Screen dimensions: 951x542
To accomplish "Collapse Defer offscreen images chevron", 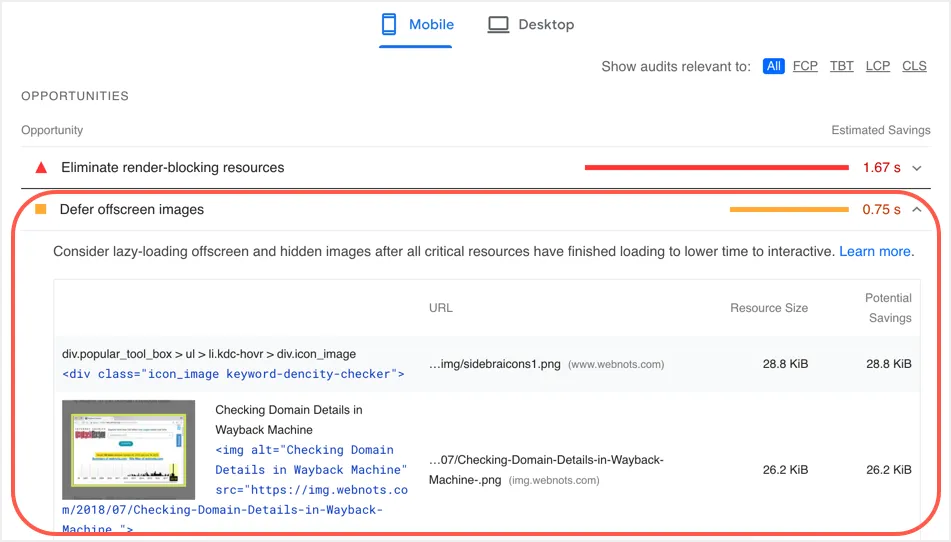I will tap(917, 210).
